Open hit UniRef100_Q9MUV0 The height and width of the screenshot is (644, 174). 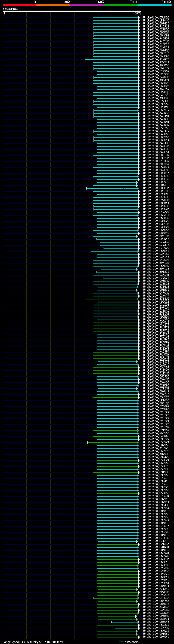coord(156,637)
